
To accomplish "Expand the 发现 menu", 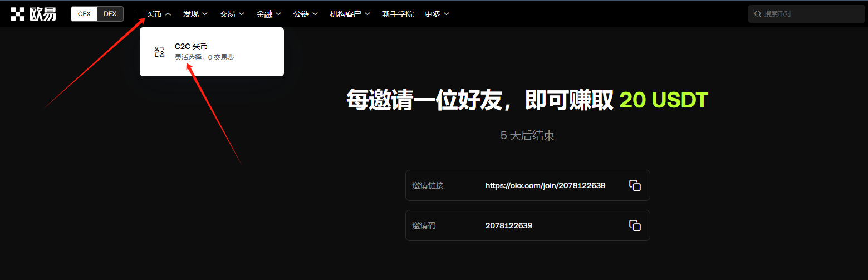I will pyautogui.click(x=195, y=14).
